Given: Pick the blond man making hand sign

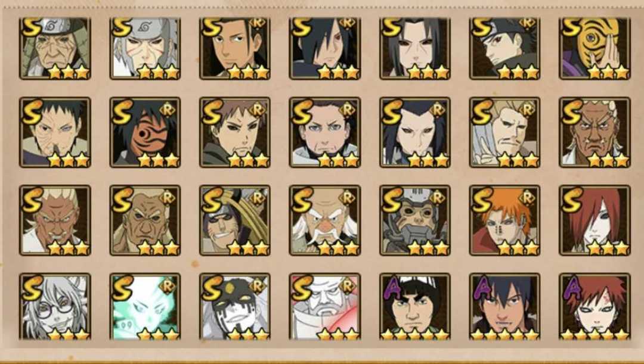Looking at the screenshot, I should pos(505,132).
